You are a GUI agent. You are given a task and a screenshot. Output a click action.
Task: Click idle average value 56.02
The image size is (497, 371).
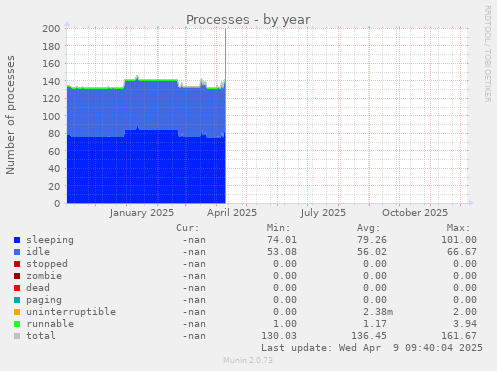pyautogui.click(x=372, y=252)
